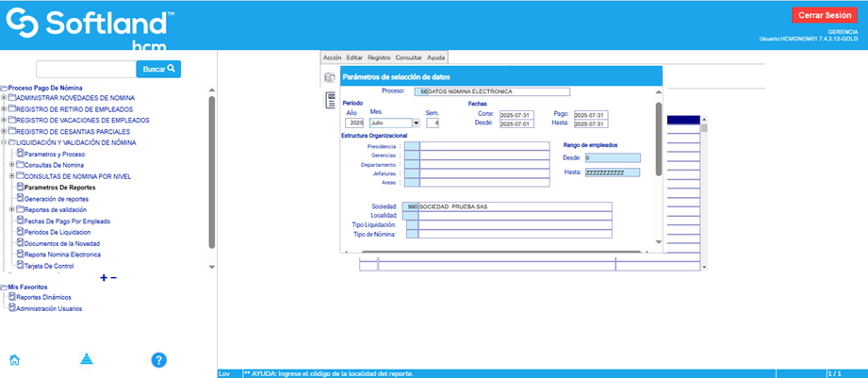This screenshot has height=378, width=868.
Task: Click the Buscar search button
Action: (x=158, y=69)
